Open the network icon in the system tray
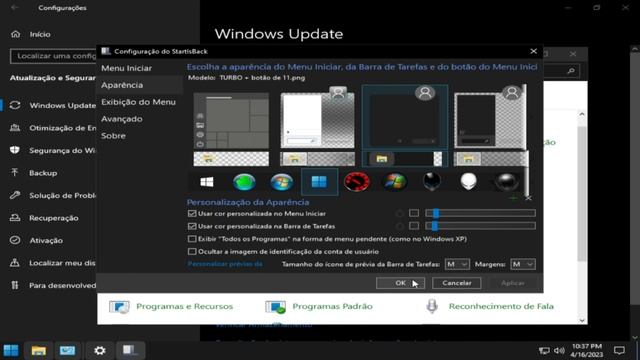 (544, 351)
